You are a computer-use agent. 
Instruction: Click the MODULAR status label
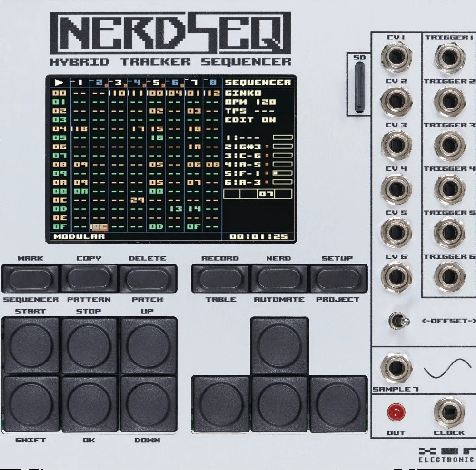[79, 236]
